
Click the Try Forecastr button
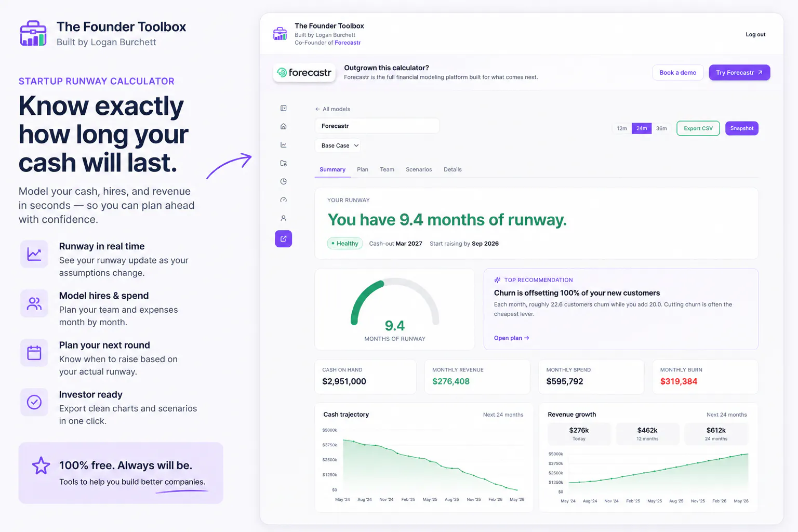739,73
